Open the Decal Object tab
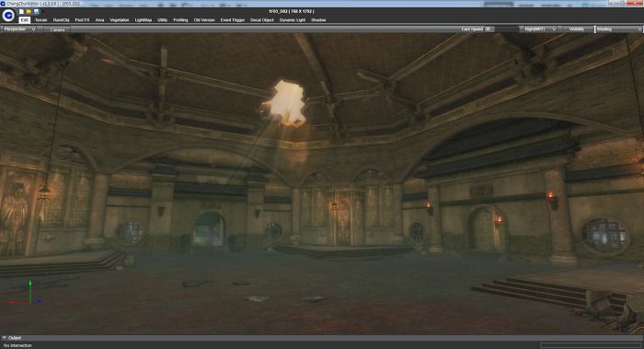 (262, 19)
